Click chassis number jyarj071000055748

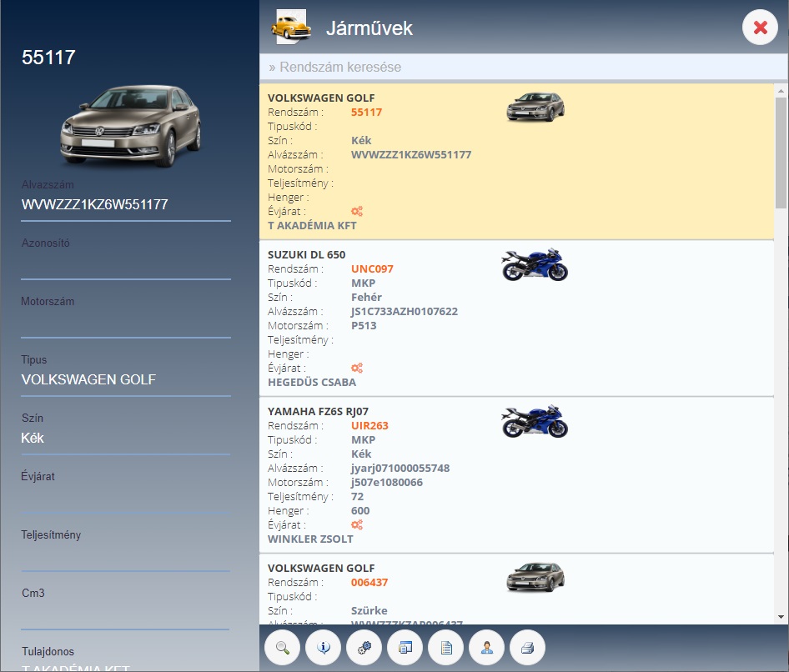click(x=400, y=469)
